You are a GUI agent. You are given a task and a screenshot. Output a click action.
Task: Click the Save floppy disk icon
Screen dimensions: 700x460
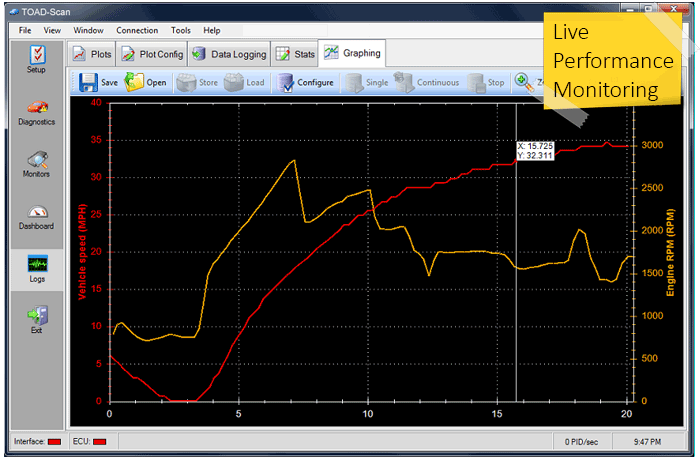click(x=88, y=83)
